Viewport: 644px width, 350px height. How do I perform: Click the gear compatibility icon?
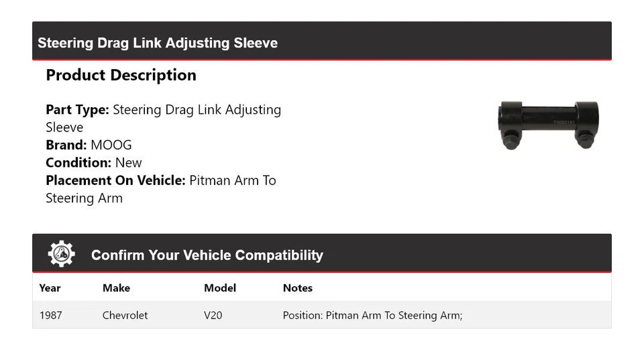coord(61,254)
